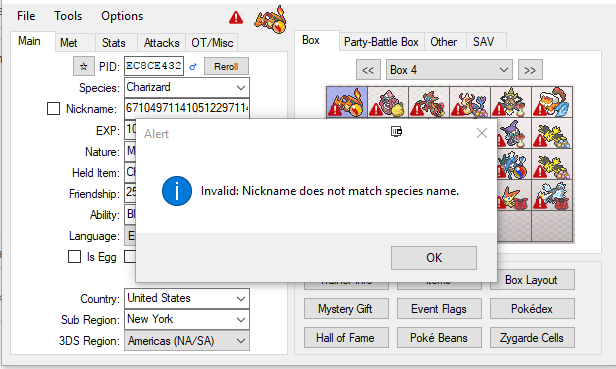Close the Alert dialog with the X

pyautogui.click(x=482, y=133)
